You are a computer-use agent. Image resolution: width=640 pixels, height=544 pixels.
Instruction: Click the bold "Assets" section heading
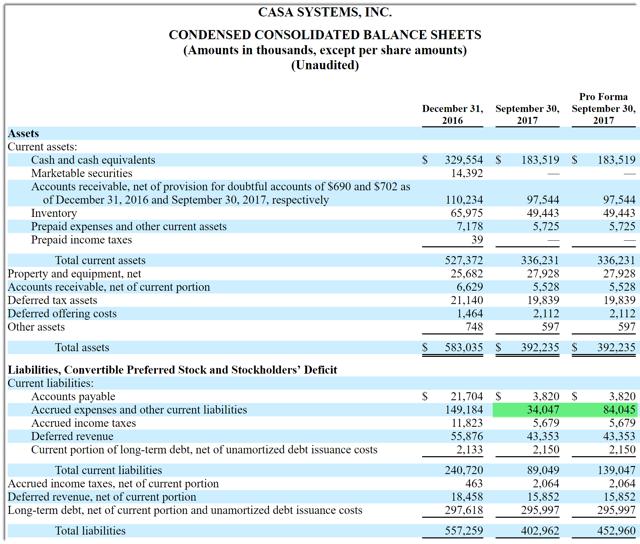pyautogui.click(x=24, y=133)
